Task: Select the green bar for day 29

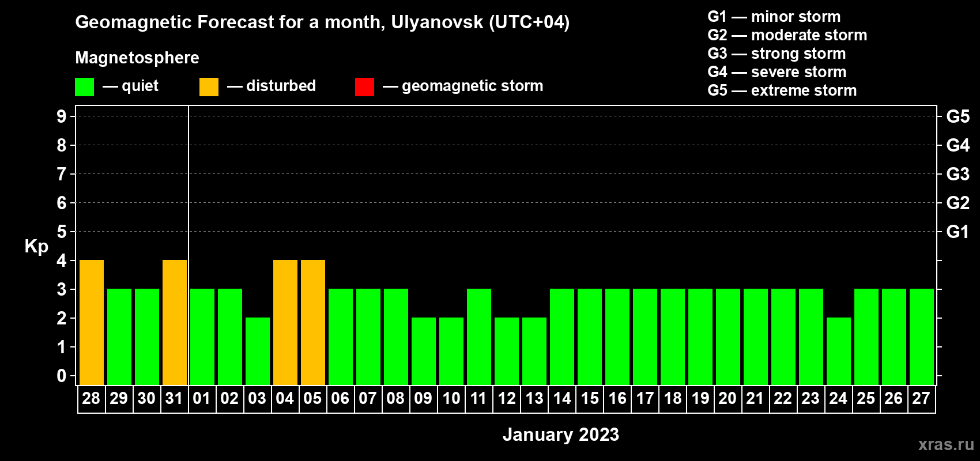Action: click(119, 337)
